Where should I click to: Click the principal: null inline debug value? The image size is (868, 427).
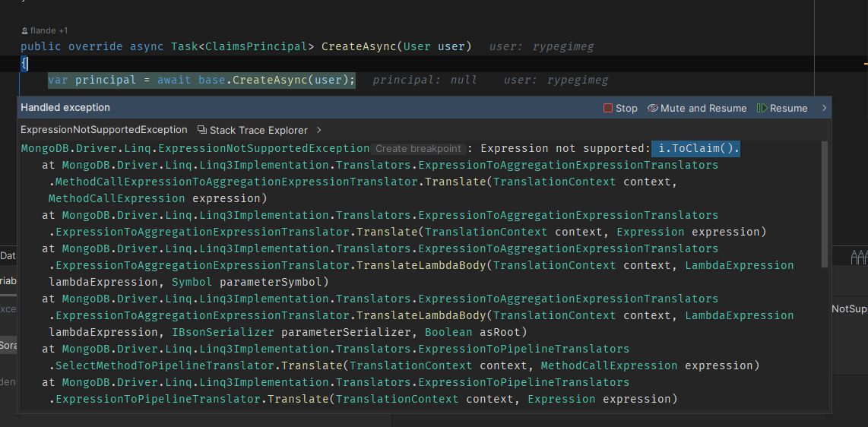point(424,80)
